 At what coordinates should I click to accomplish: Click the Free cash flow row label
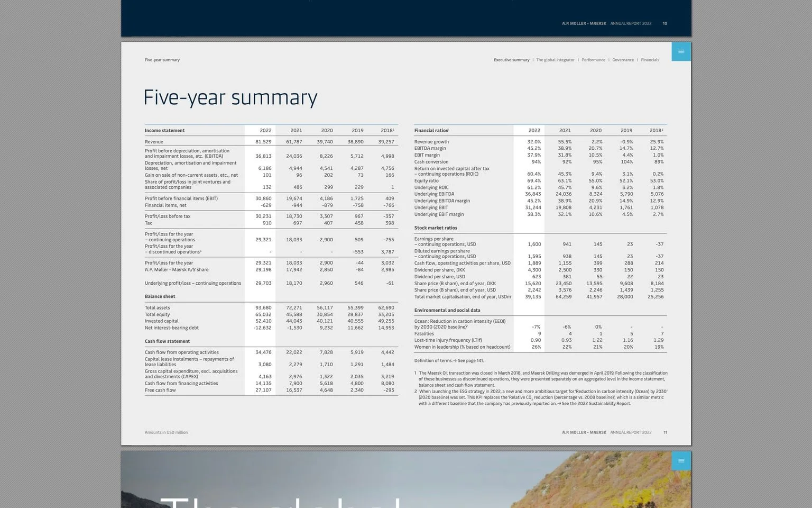160,391
